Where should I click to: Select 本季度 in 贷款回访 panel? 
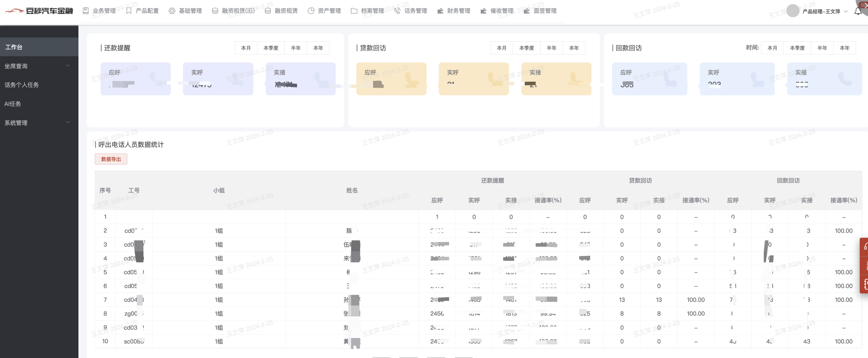pos(526,48)
